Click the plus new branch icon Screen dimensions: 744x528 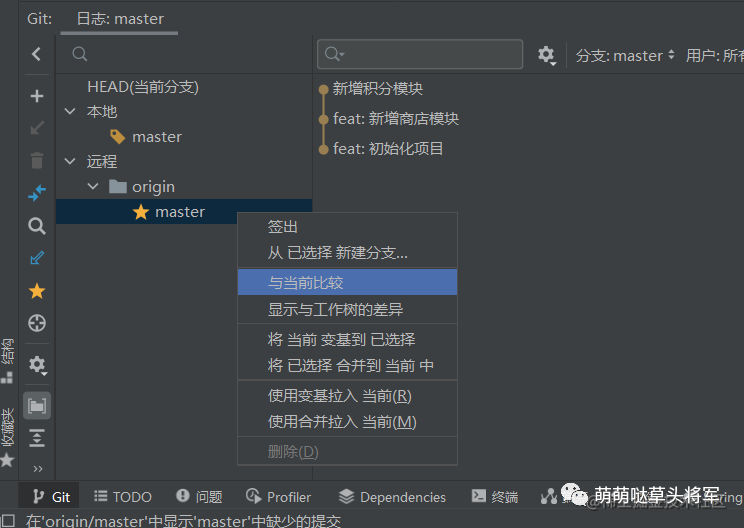coord(37,96)
